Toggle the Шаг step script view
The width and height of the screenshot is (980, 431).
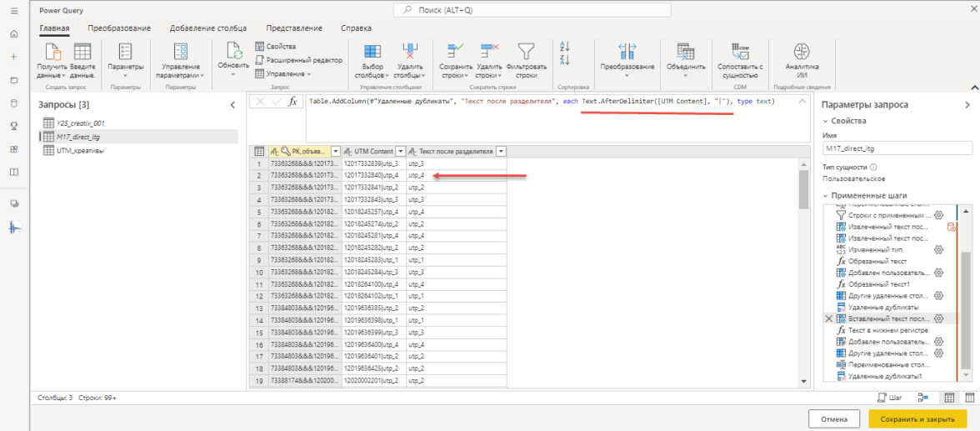889,398
